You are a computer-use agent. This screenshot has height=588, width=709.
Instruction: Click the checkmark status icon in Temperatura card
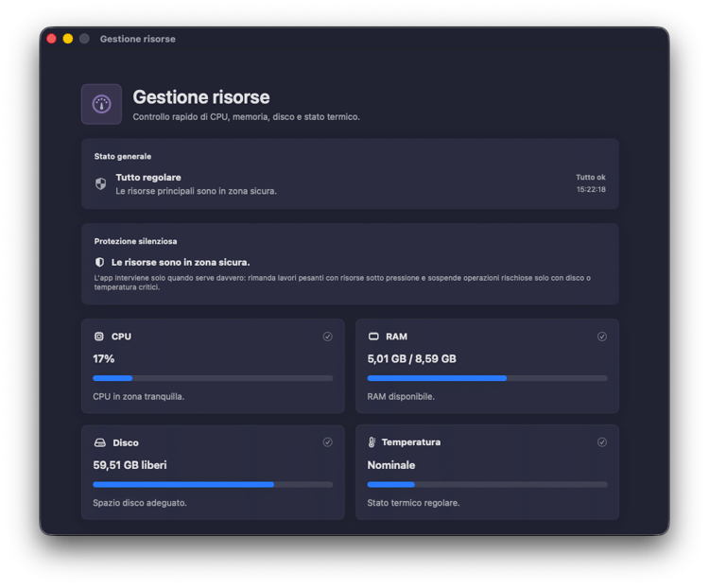coord(602,442)
